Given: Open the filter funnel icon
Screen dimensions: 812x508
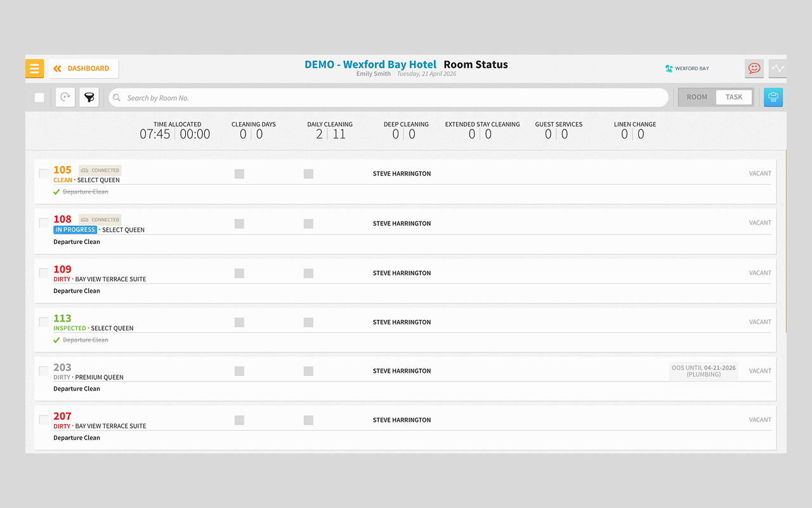Looking at the screenshot, I should [x=89, y=97].
